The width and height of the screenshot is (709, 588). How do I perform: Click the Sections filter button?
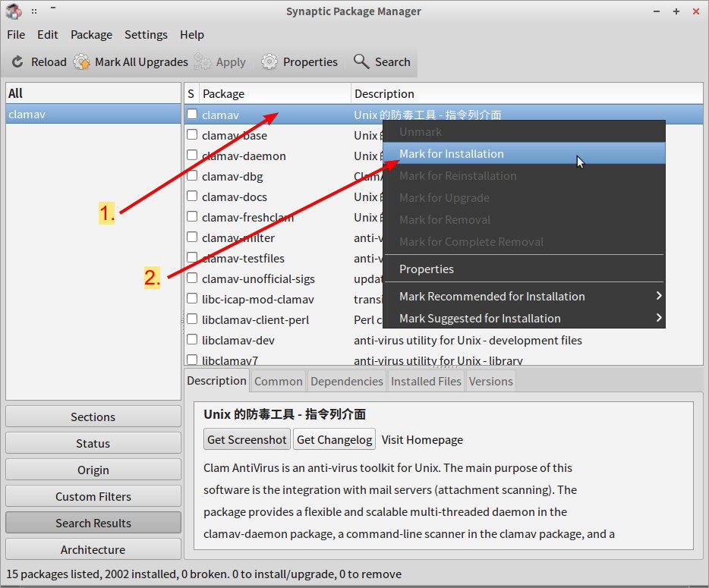coord(93,417)
